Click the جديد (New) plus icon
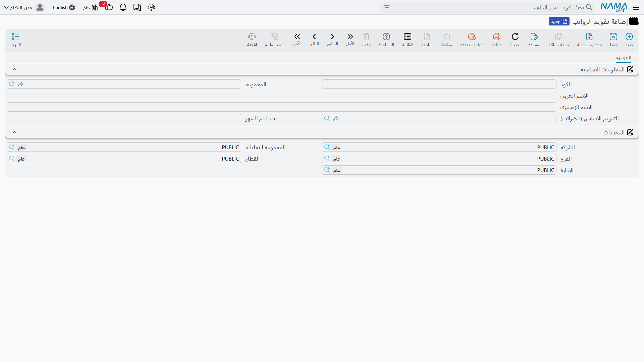644x362 pixels. (x=629, y=37)
